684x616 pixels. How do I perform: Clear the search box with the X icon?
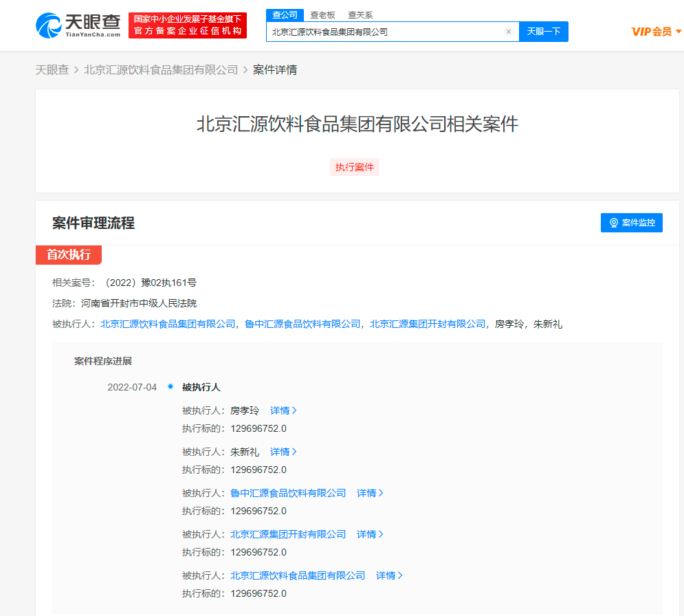[508, 32]
